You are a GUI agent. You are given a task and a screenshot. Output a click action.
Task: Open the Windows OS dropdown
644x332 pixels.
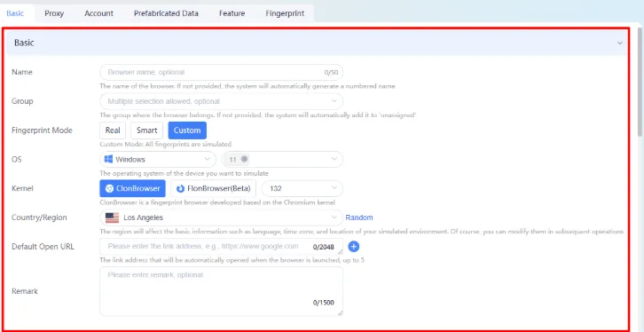(158, 160)
